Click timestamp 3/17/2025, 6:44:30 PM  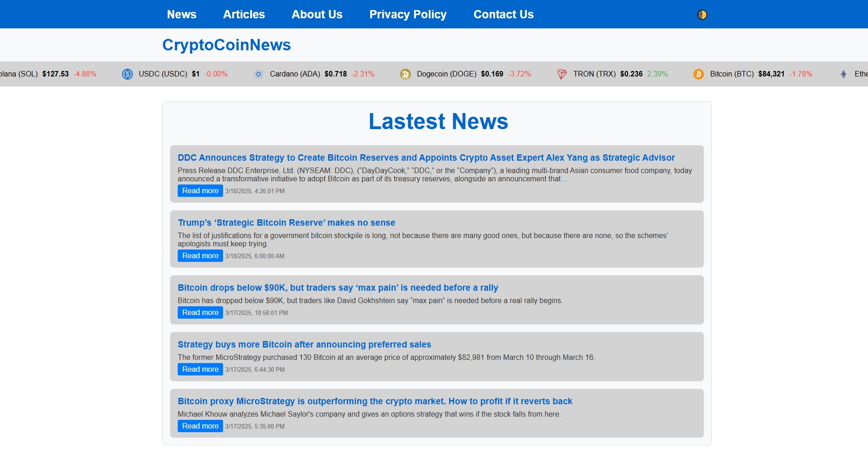click(x=255, y=370)
